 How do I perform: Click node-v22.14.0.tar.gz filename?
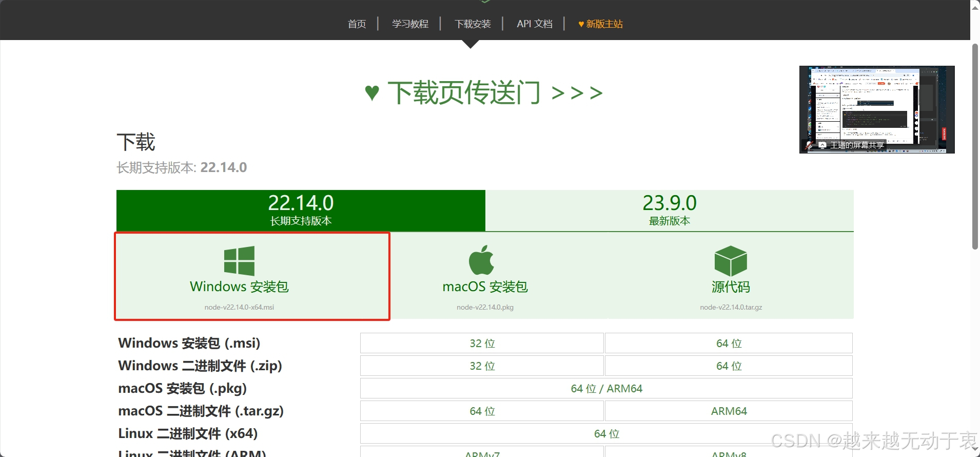tap(731, 307)
